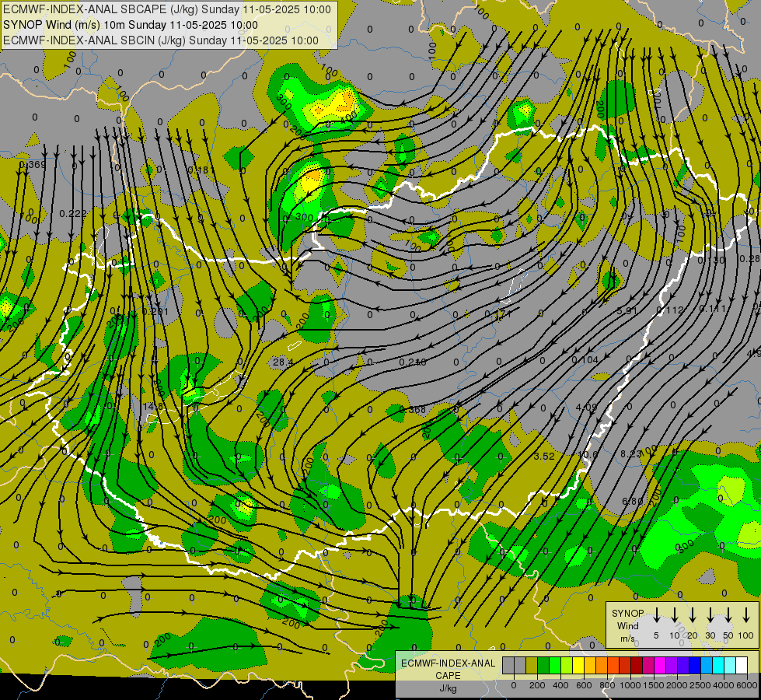Viewport: 761px width, 700px height.
Task: Pick the dark red swatch before 1500
Action: tap(637, 666)
